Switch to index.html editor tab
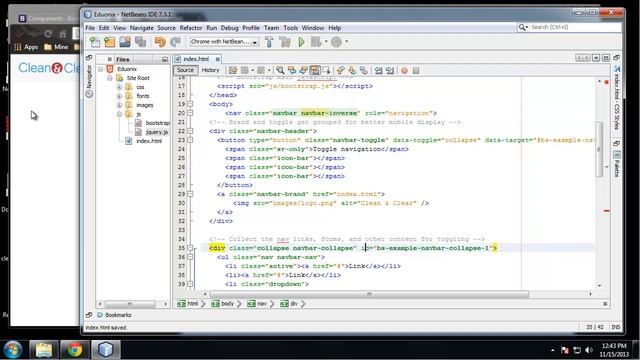 196,59
